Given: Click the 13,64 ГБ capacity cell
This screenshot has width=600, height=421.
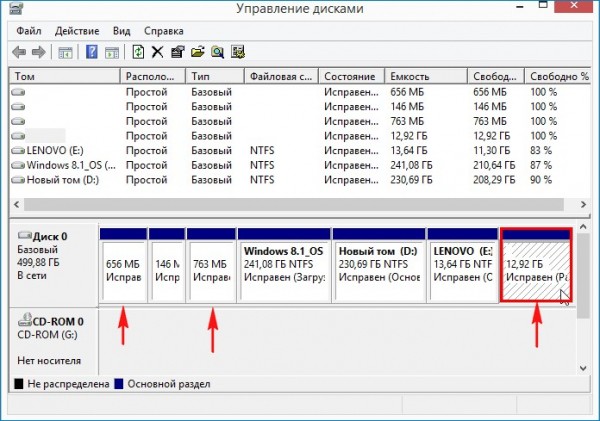Looking at the screenshot, I should [409, 151].
